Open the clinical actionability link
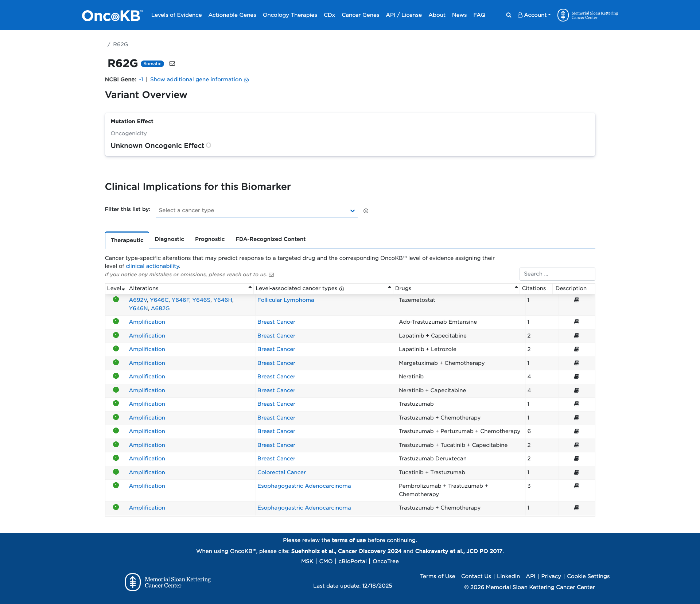The image size is (700, 604). pyautogui.click(x=152, y=266)
